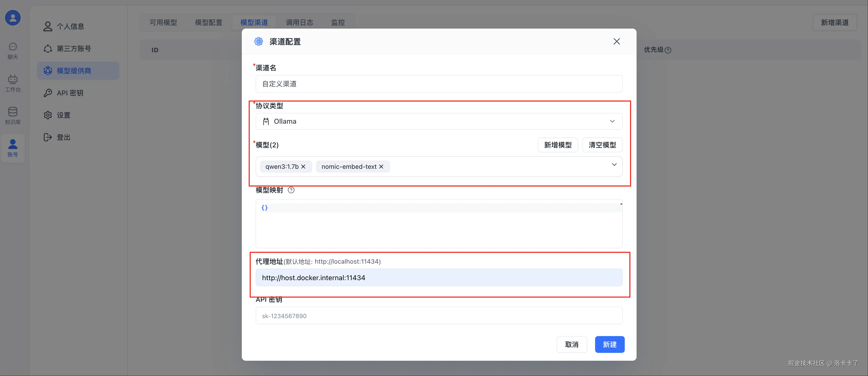Image resolution: width=868 pixels, height=376 pixels.
Task: Click the user avatar at top left
Action: click(13, 17)
